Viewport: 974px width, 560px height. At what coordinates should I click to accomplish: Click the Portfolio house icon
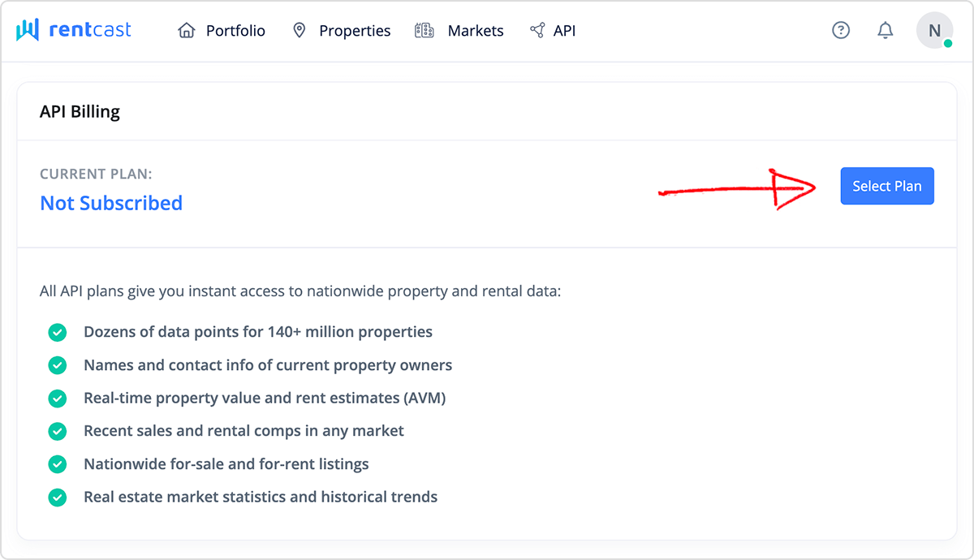pyautogui.click(x=187, y=31)
